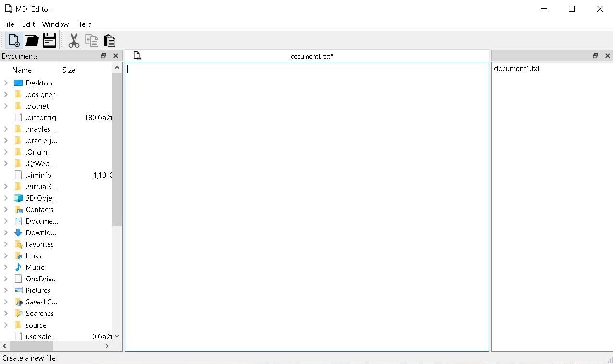
Task: Expand the Pictures tree node
Action: pyautogui.click(x=6, y=291)
